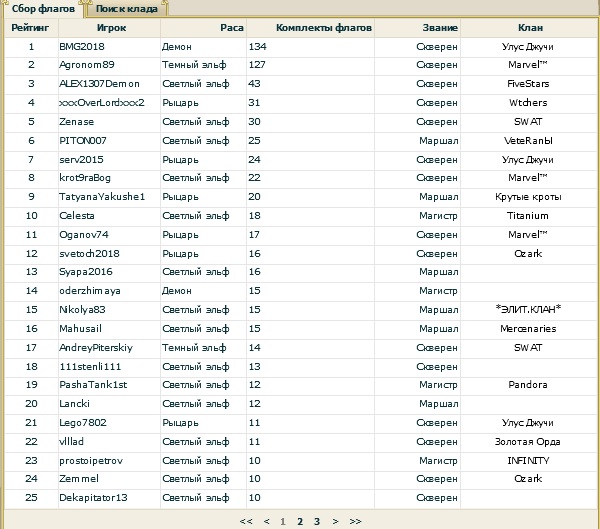Select player 111stenli111
600x529 pixels.
[x=90, y=366]
